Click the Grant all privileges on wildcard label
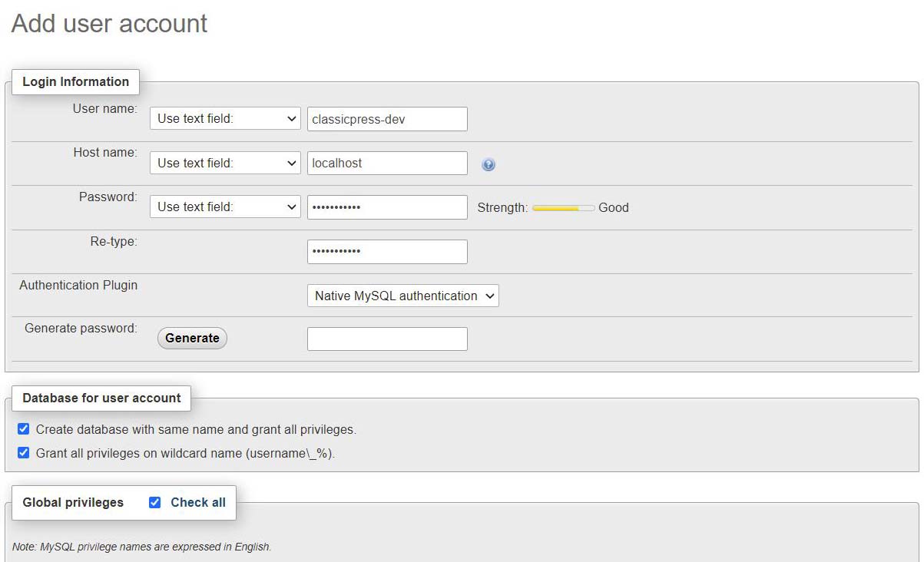The height and width of the screenshot is (562, 924). point(185,453)
